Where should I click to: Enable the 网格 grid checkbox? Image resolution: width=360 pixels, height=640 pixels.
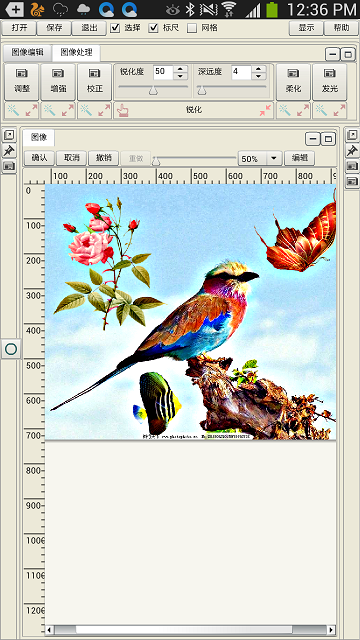coord(191,28)
